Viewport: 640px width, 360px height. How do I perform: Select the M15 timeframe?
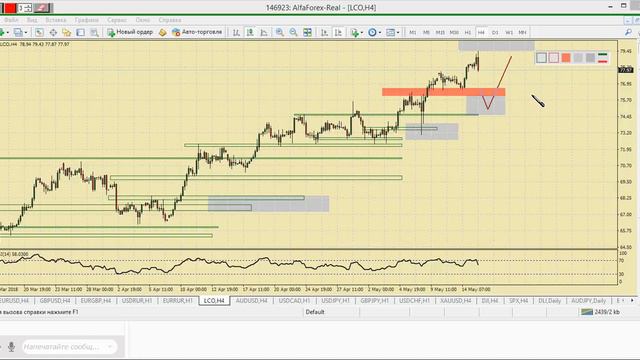[x=440, y=32]
